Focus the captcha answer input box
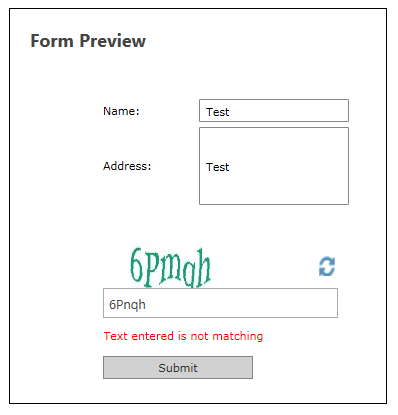 220,303
